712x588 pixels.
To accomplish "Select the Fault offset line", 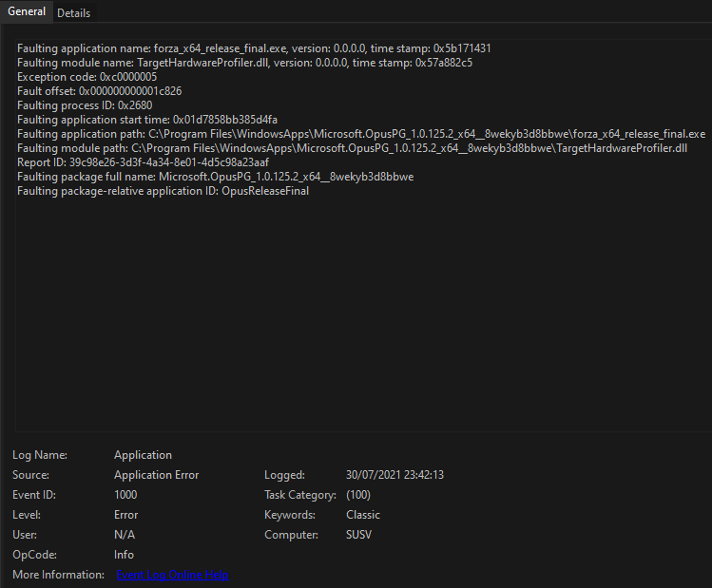I will tap(99, 91).
